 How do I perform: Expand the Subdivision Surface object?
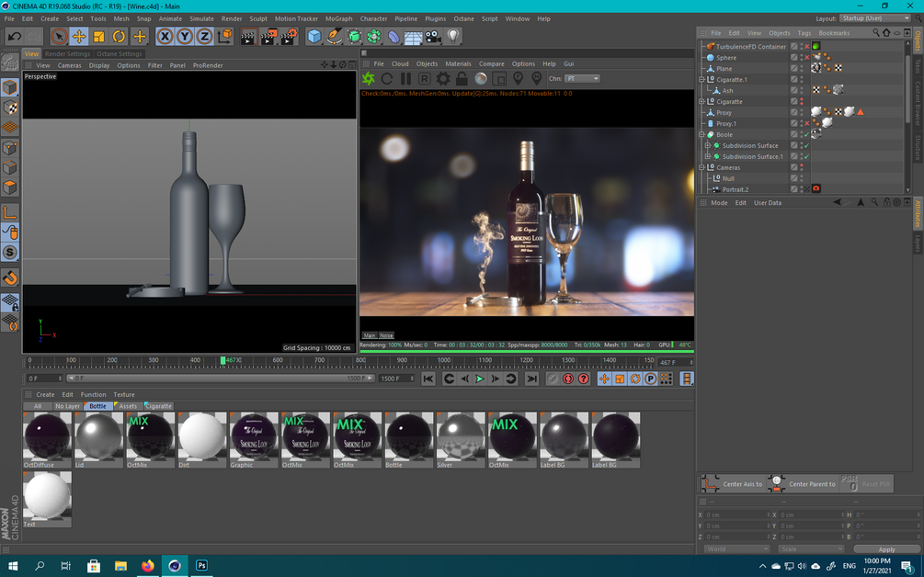pos(708,146)
